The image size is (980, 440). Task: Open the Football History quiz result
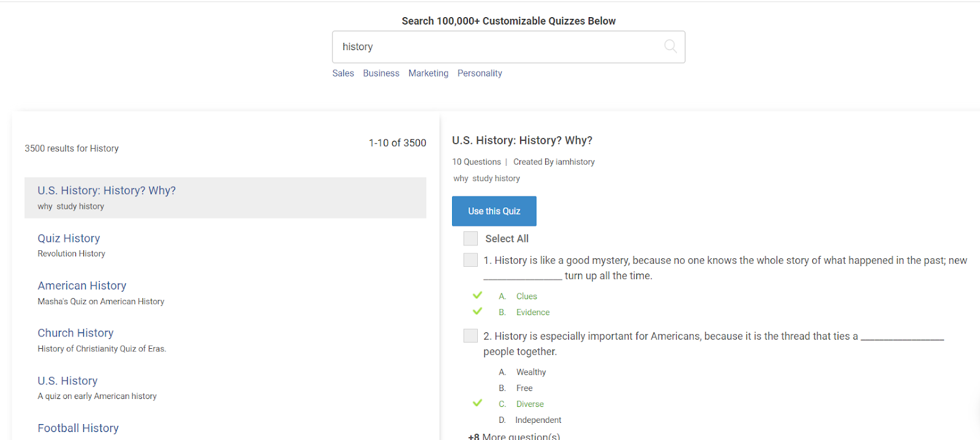click(78, 428)
